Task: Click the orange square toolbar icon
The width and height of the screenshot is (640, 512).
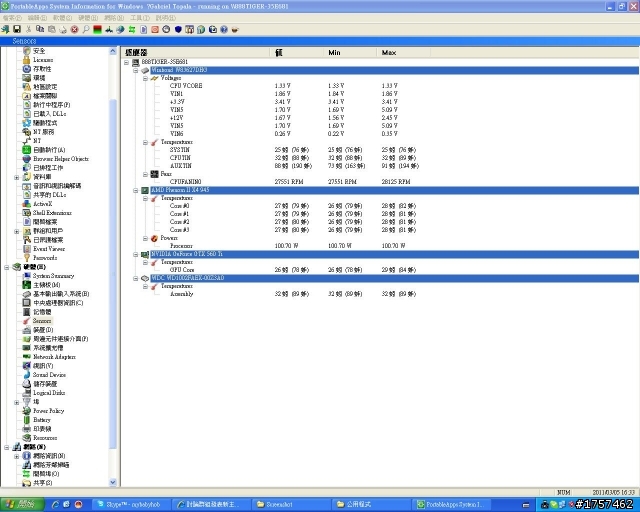Action: coord(155,29)
